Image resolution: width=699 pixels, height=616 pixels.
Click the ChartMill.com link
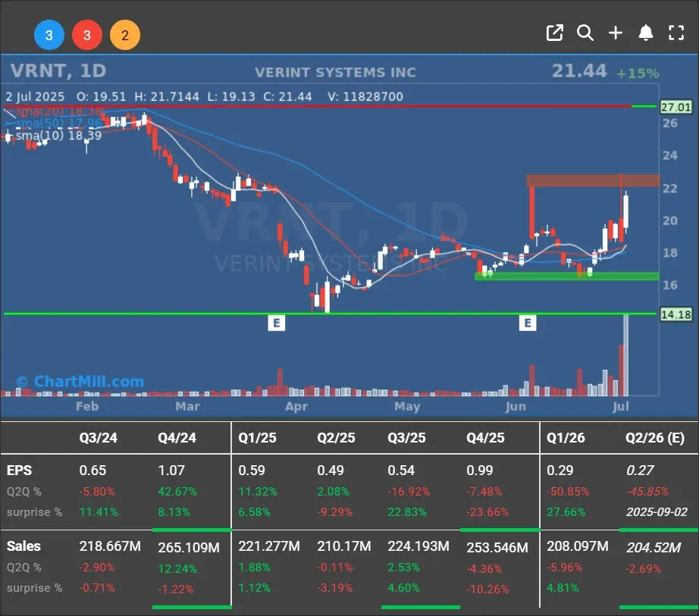(80, 382)
